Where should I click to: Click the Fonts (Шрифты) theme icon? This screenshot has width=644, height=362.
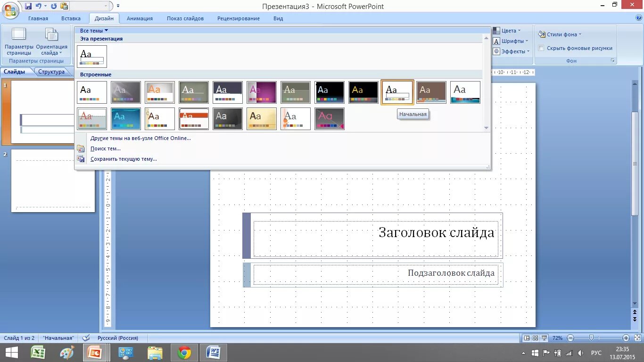[x=496, y=41]
